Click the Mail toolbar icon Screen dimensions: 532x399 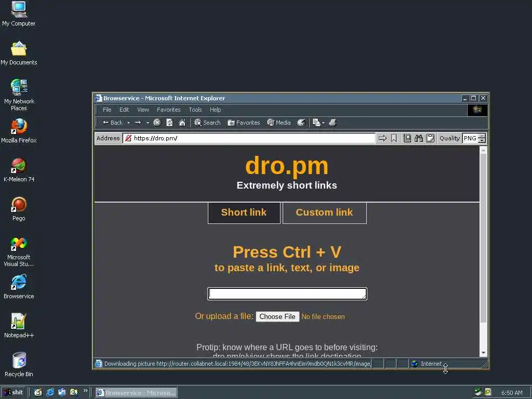tap(316, 123)
